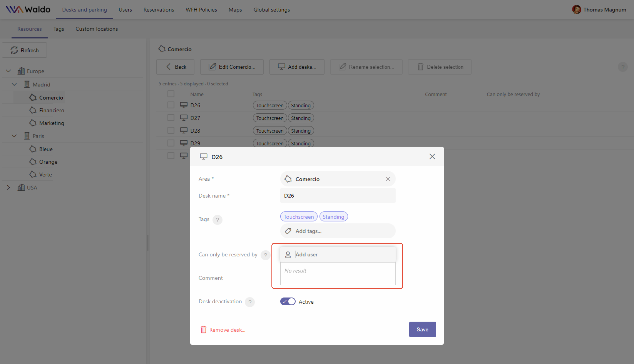Toggle the select-all checkbox in table header
Image resolution: width=634 pixels, height=364 pixels.
[171, 94]
